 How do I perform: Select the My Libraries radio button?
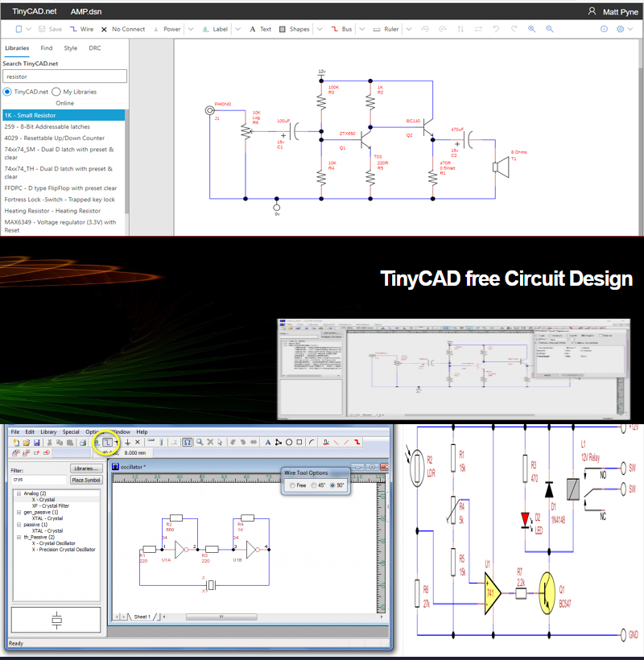[x=56, y=92]
